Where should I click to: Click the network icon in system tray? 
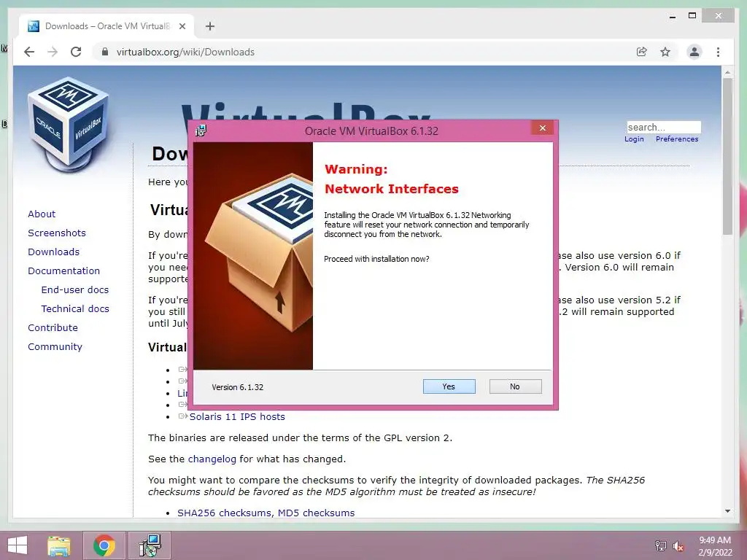pyautogui.click(x=660, y=545)
